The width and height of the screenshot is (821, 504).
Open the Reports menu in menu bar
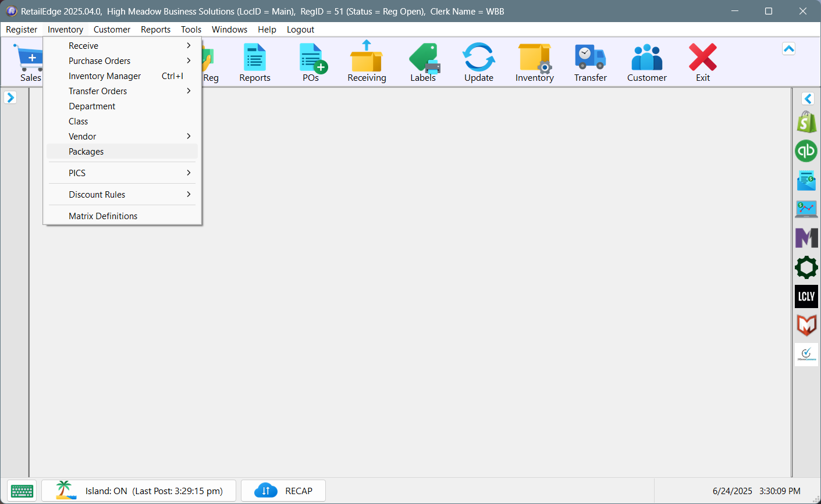(x=155, y=29)
